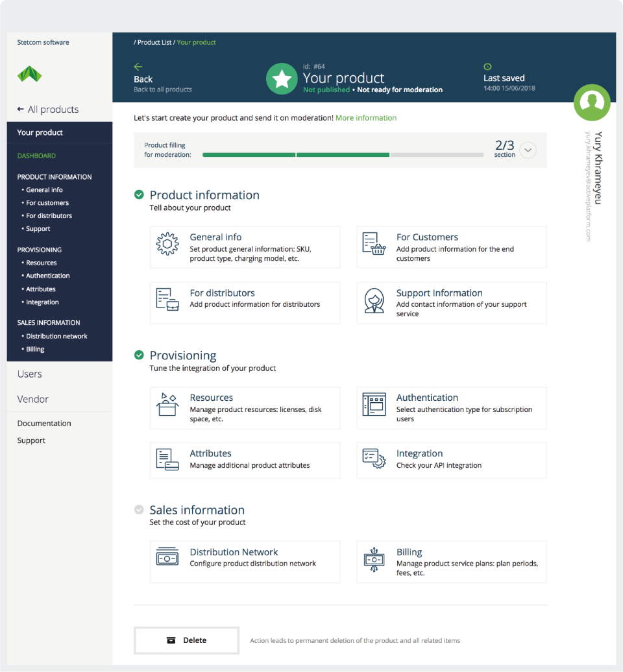
Task: Open the Users menu item
Action: (x=29, y=374)
